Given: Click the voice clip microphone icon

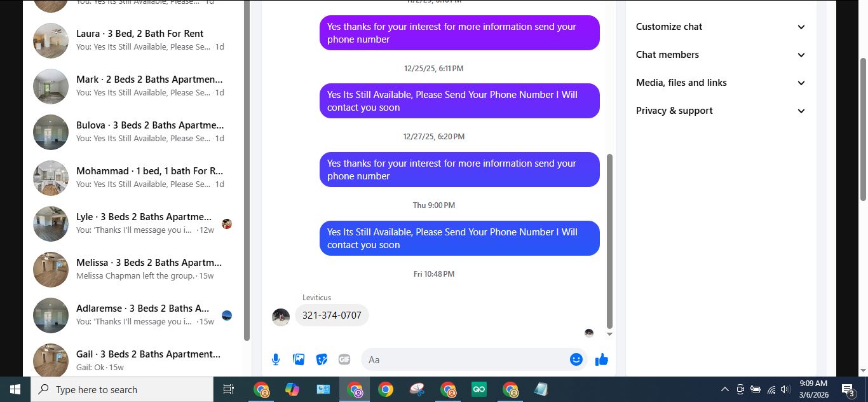Looking at the screenshot, I should [x=276, y=359].
